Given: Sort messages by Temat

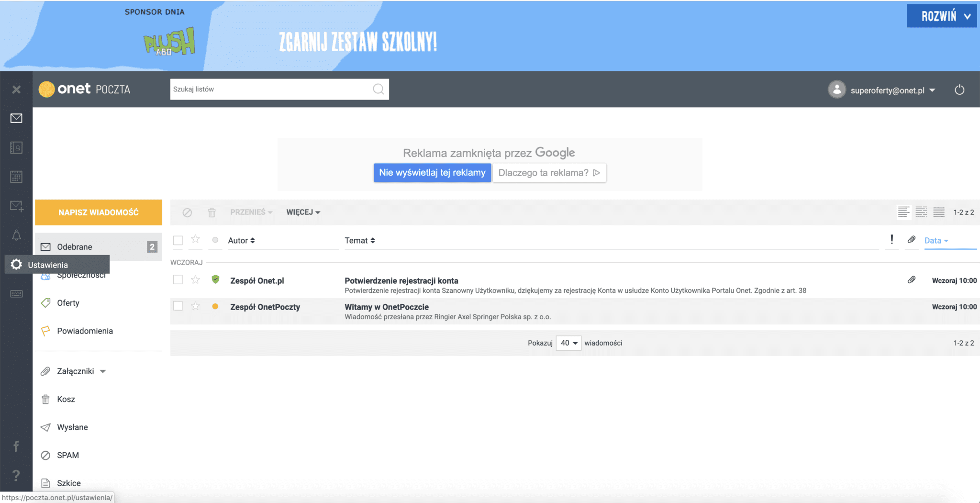Looking at the screenshot, I should pyautogui.click(x=360, y=240).
